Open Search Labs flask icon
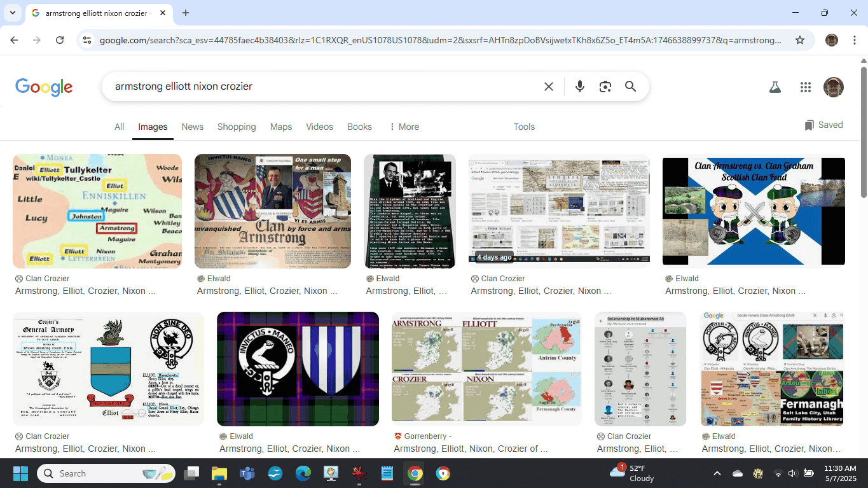 tap(775, 87)
